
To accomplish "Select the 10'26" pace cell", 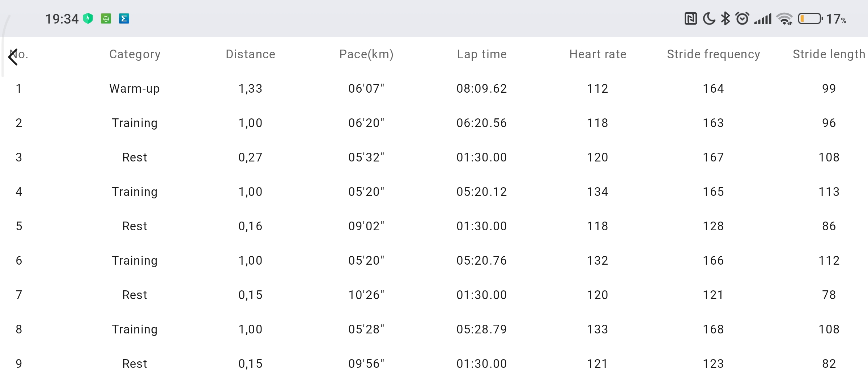I will [366, 295].
